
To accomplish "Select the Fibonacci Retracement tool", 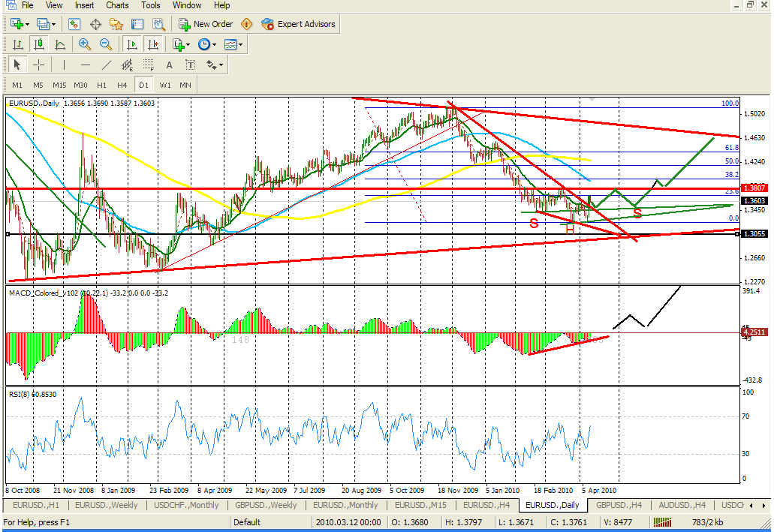I will coord(148,65).
